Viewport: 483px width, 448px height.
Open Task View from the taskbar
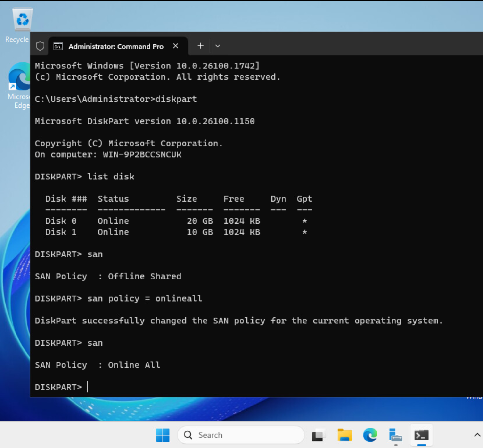(319, 435)
